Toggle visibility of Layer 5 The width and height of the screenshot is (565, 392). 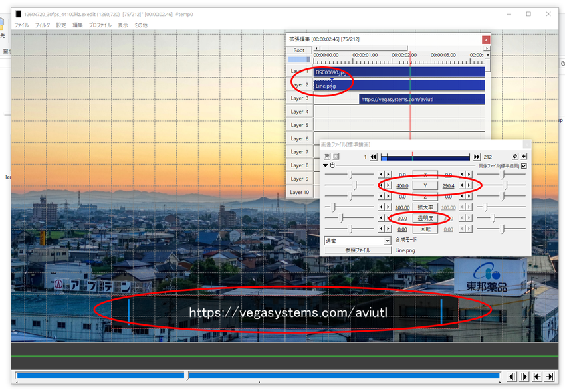pyautogui.click(x=299, y=125)
